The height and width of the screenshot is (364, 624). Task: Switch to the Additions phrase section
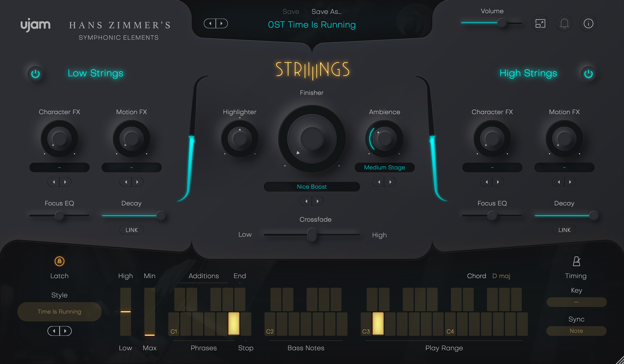point(203,276)
